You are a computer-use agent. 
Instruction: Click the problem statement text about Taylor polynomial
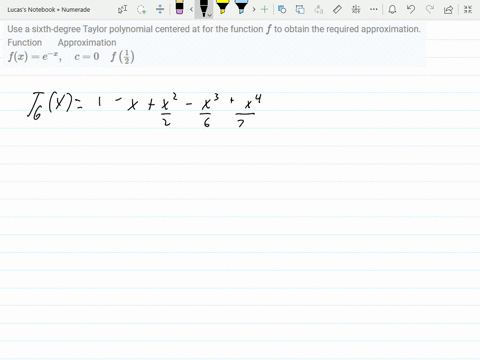[214, 29]
